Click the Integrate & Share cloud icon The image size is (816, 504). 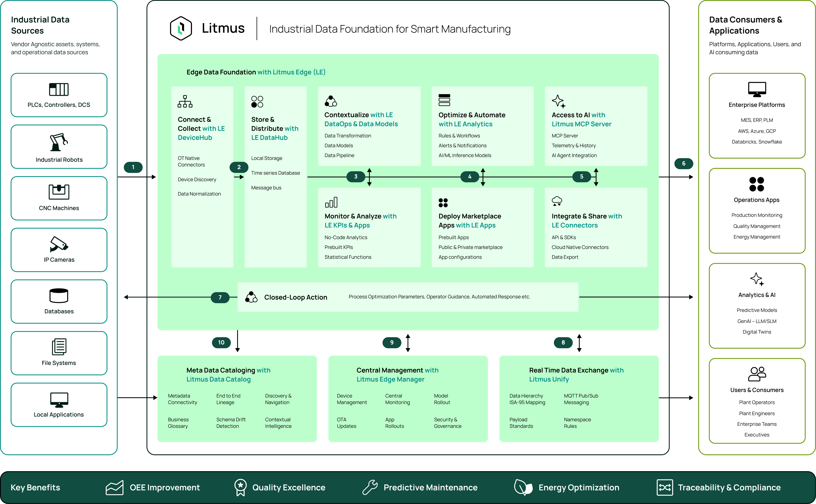pos(557,201)
